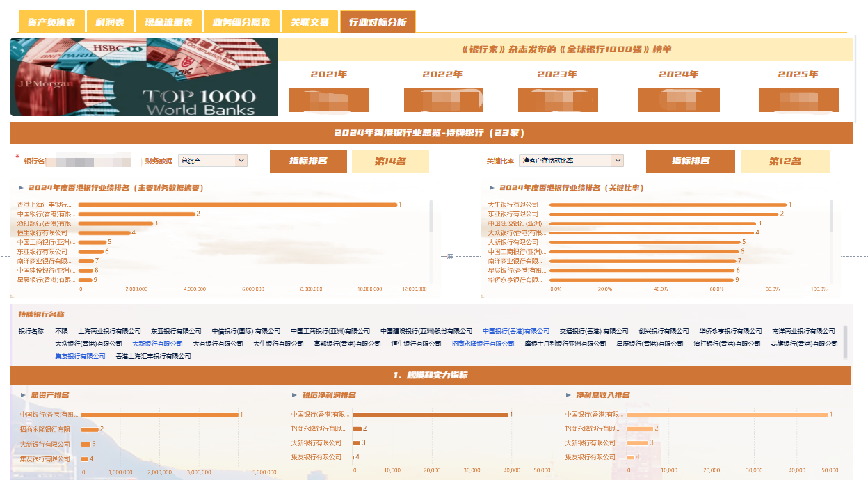Click the arrow icon beside 总资产排名 title
Viewport: 868px width, 480px height.
22,395
